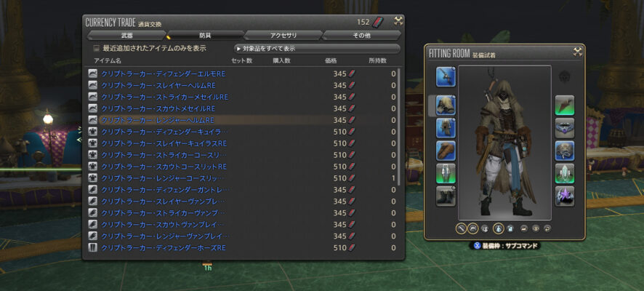
Task: Switch to the 武器 tab
Action: [x=126, y=36]
